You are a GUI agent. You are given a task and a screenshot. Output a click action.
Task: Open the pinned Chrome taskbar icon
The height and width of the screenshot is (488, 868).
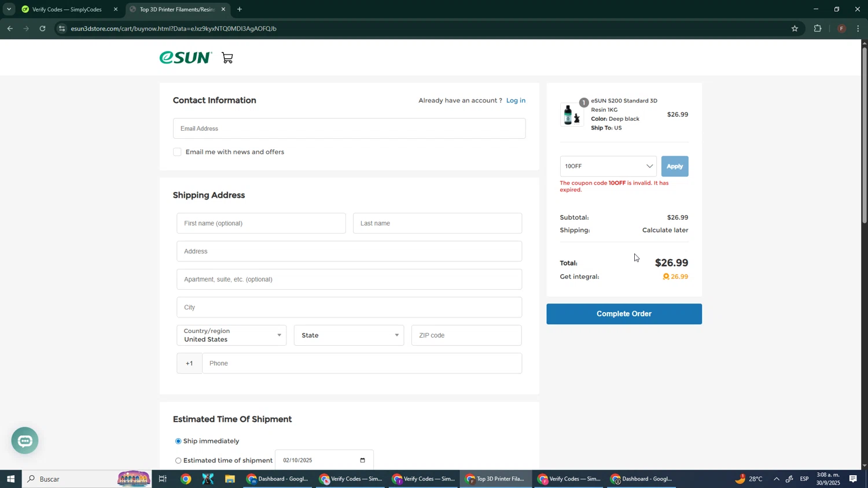[x=186, y=479]
